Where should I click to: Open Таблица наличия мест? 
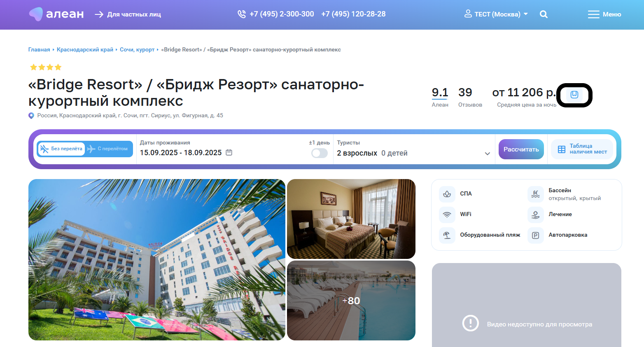coord(582,149)
